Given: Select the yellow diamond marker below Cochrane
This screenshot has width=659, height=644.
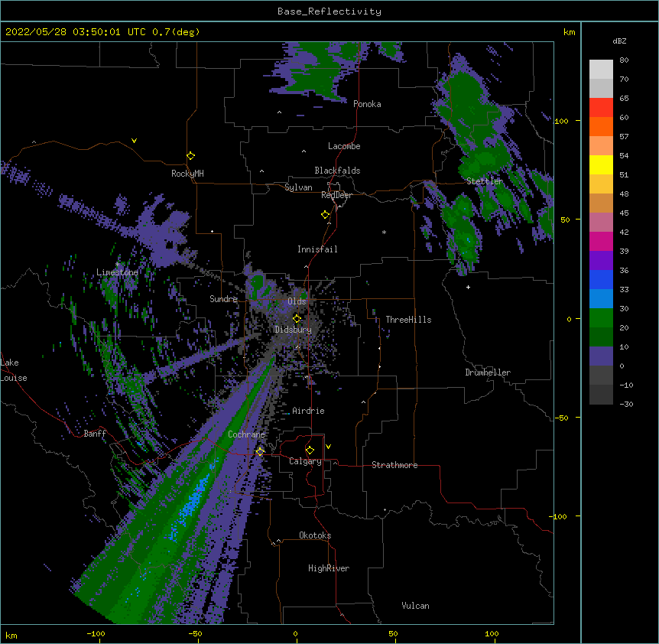Looking at the screenshot, I should (x=260, y=451).
